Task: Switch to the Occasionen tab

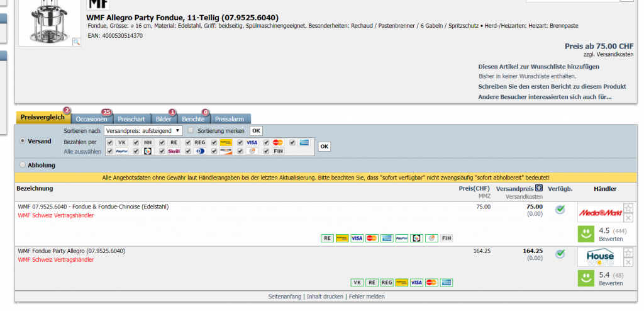Action: [92, 119]
